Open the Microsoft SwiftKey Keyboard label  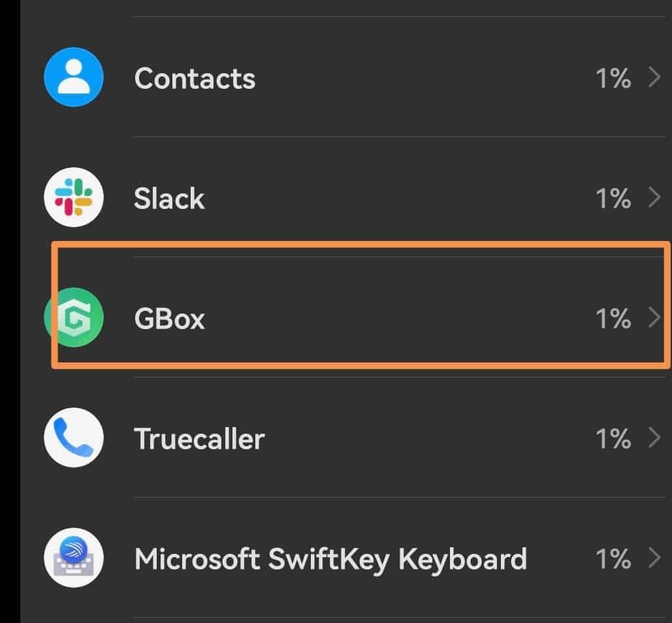(x=330, y=559)
